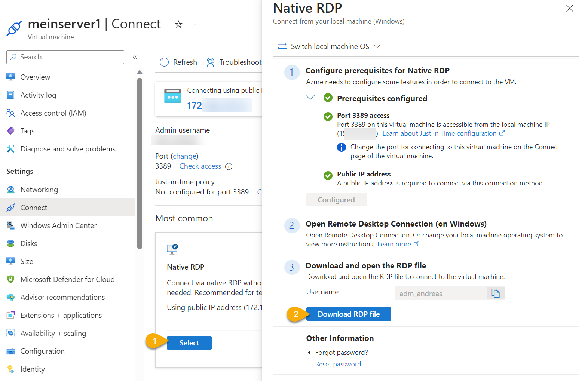Click the Learn more link for Remote Desktop
This screenshot has height=381, width=588.
(x=398, y=244)
